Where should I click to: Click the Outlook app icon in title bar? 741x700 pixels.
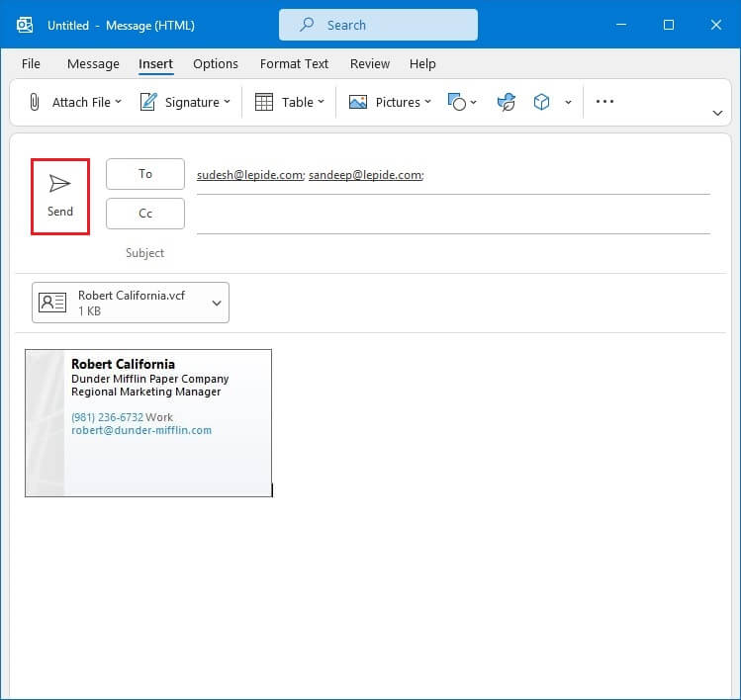point(25,25)
